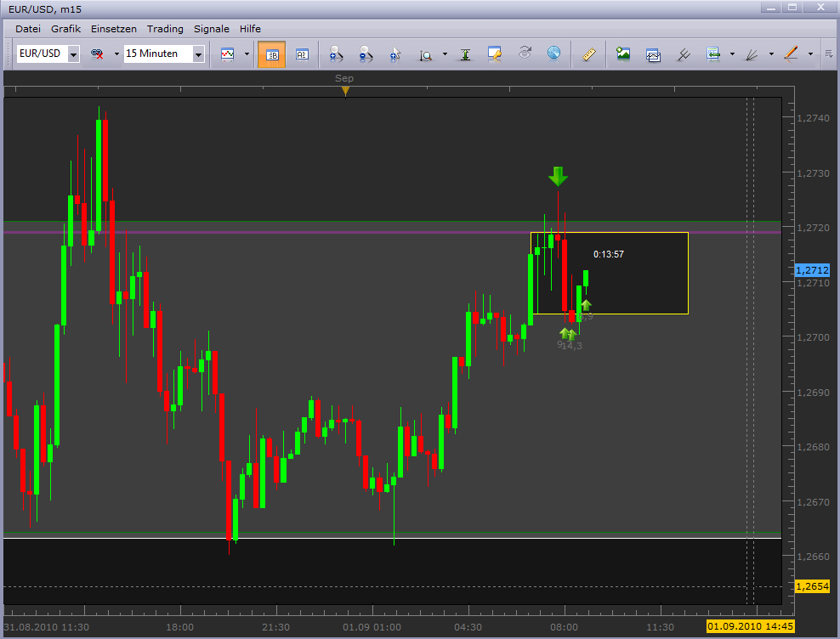Image resolution: width=840 pixels, height=639 pixels.
Task: Click the 21:30 time axis label
Action: pyautogui.click(x=276, y=627)
